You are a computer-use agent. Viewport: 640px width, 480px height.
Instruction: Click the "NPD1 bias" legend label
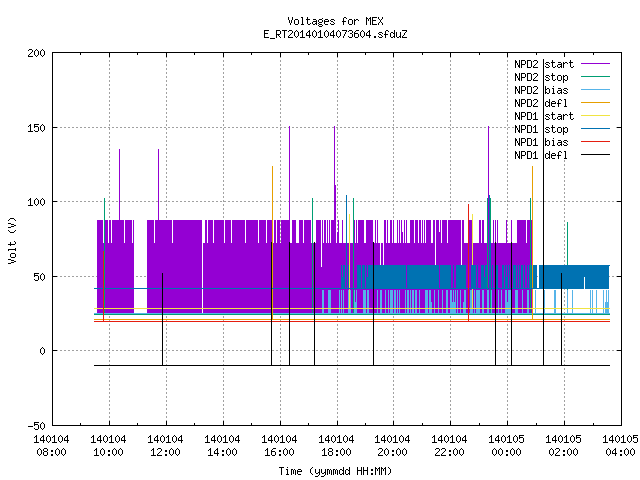click(541, 142)
